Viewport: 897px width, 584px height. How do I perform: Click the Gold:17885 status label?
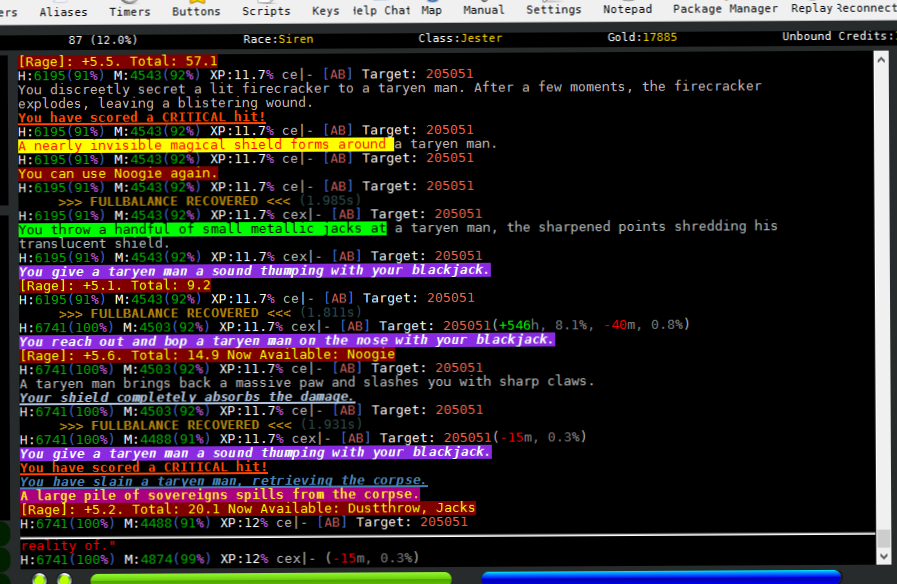[x=642, y=37]
